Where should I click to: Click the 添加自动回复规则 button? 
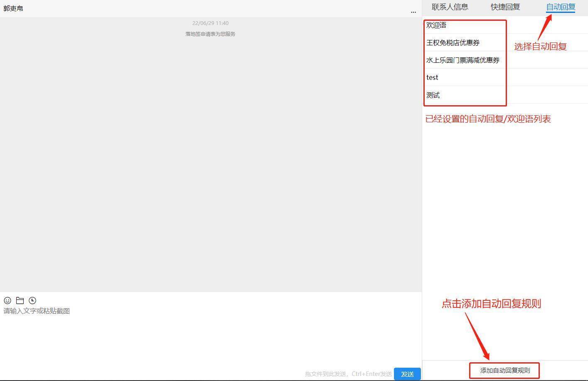click(x=504, y=370)
